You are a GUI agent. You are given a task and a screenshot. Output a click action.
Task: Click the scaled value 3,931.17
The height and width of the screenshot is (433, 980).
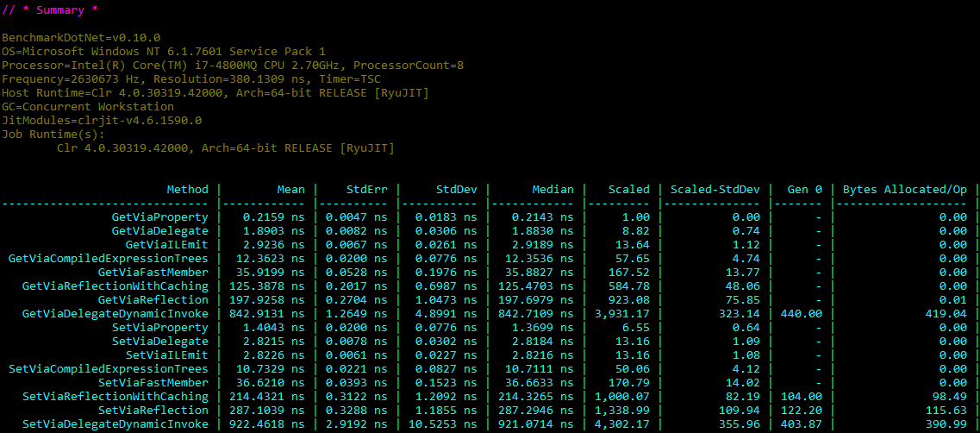click(x=622, y=313)
